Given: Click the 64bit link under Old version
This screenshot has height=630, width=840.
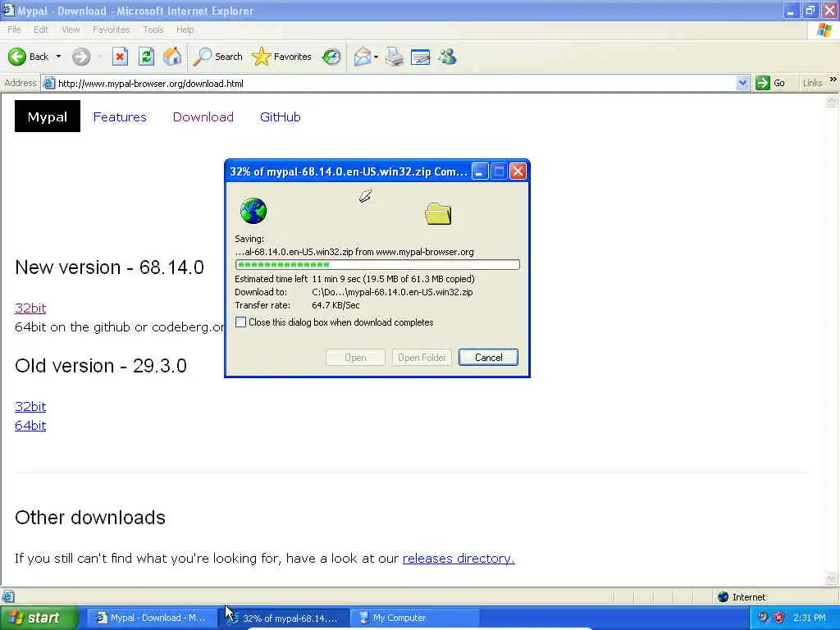Looking at the screenshot, I should pyautogui.click(x=30, y=426).
